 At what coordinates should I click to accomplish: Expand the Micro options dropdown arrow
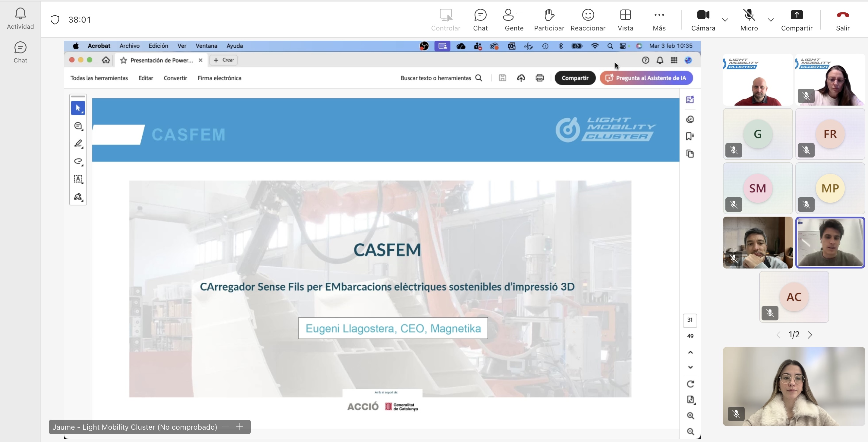coord(771,20)
